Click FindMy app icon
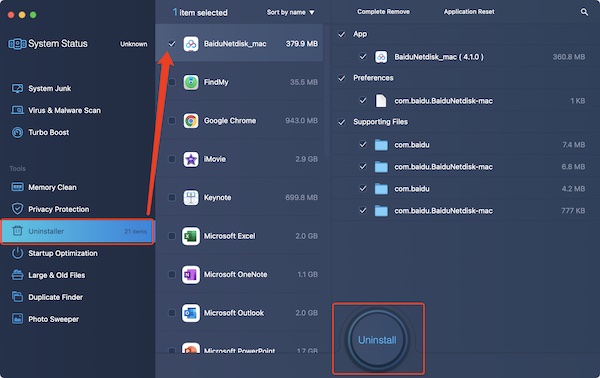 pos(191,82)
